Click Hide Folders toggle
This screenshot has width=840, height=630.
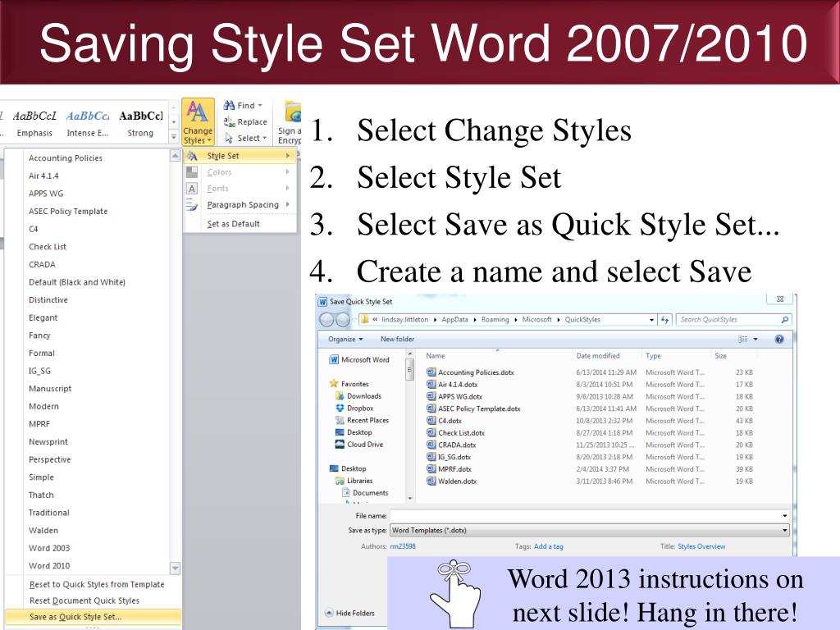(x=349, y=613)
